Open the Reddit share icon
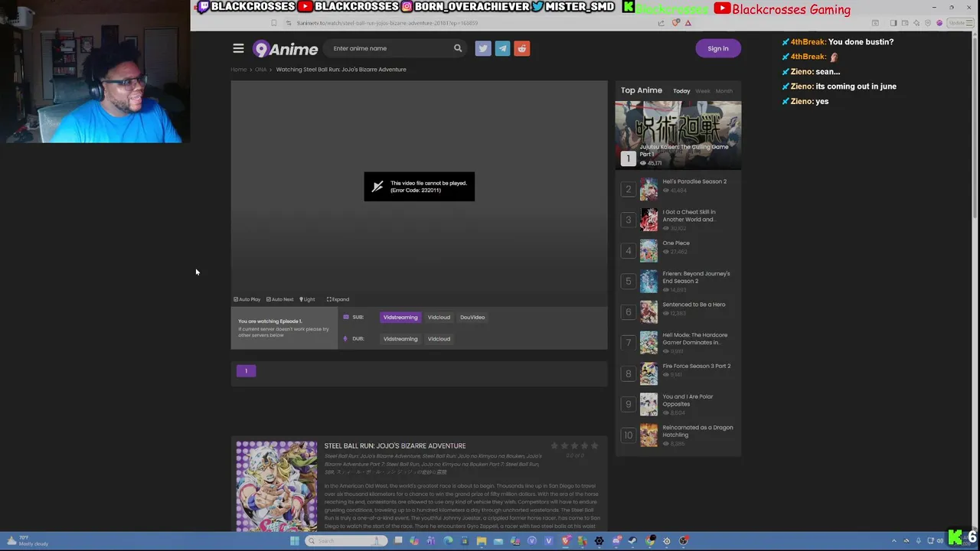This screenshot has height=551, width=980. pos(521,48)
